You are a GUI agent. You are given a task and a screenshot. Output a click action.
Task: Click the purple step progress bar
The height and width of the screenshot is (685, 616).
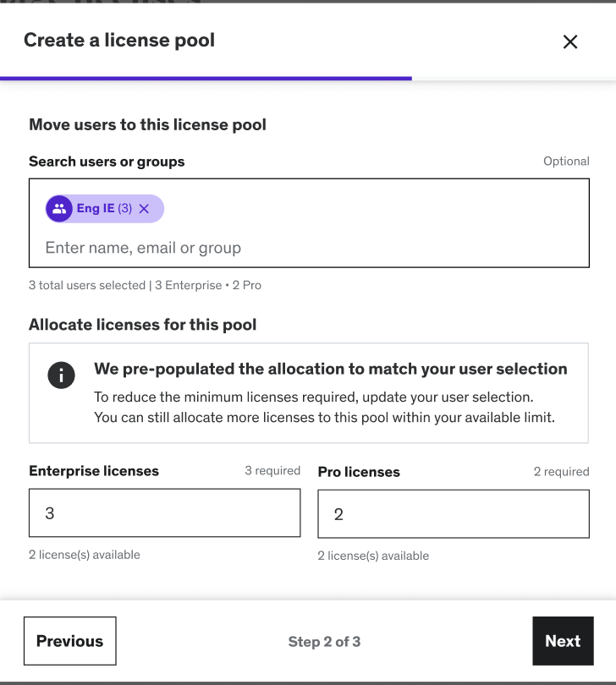[x=206, y=78]
